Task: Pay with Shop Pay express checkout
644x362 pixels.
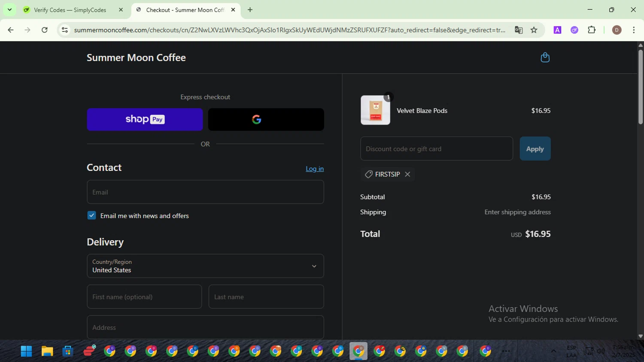Action: tap(145, 119)
